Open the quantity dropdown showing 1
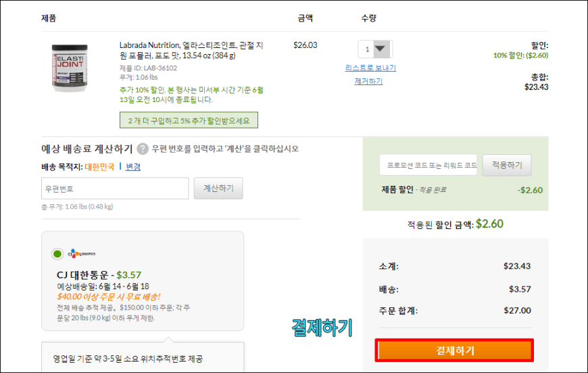The width and height of the screenshot is (588, 373). (x=375, y=49)
